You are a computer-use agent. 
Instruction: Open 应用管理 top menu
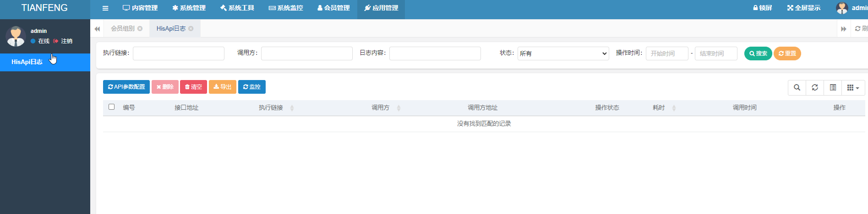[x=381, y=8]
